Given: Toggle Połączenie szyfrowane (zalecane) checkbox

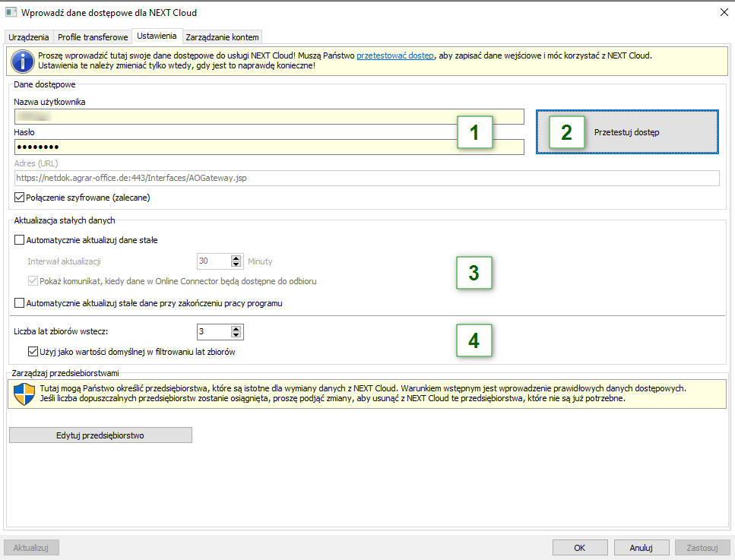Looking at the screenshot, I should tap(19, 198).
